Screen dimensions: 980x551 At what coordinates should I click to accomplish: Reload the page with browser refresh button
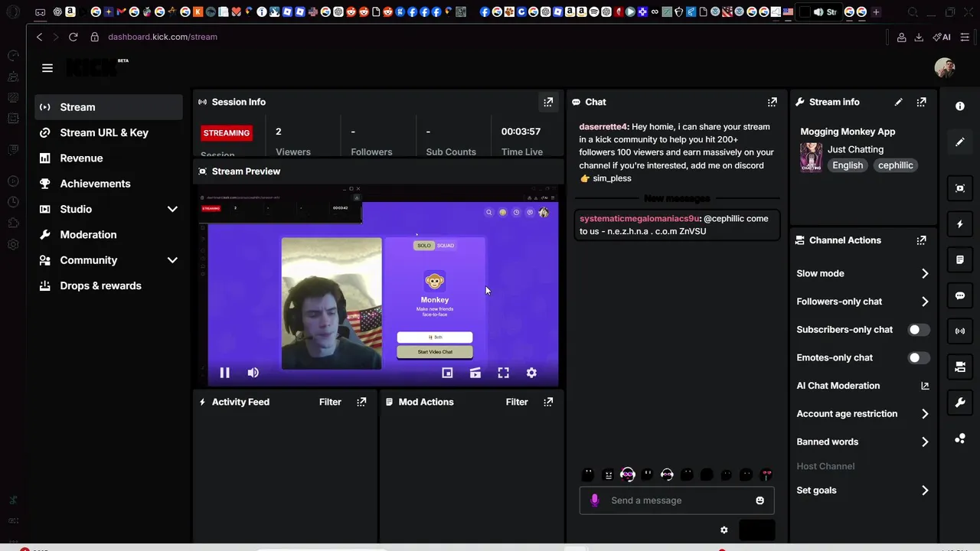(73, 37)
